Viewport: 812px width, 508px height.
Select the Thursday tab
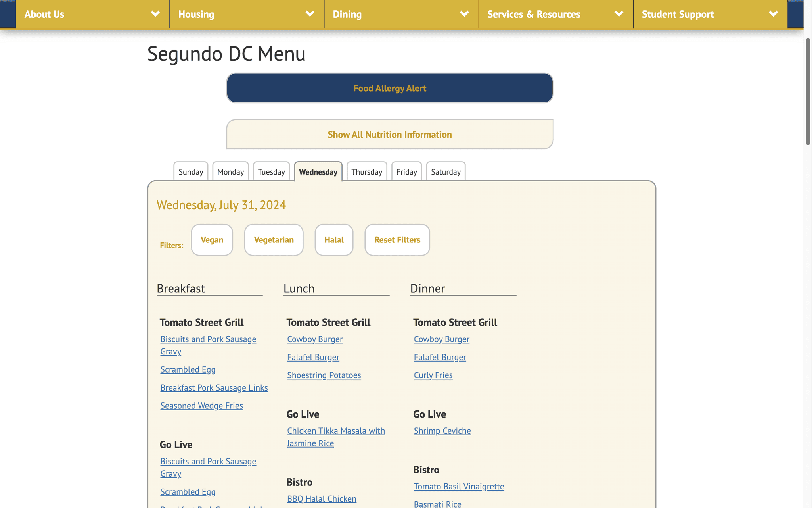pyautogui.click(x=366, y=172)
